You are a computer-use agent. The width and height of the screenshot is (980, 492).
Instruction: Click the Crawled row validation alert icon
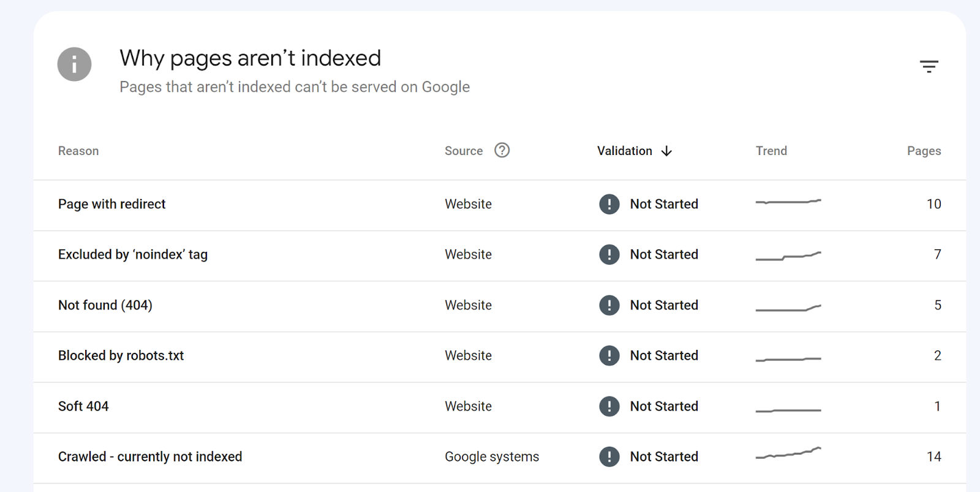(x=609, y=456)
